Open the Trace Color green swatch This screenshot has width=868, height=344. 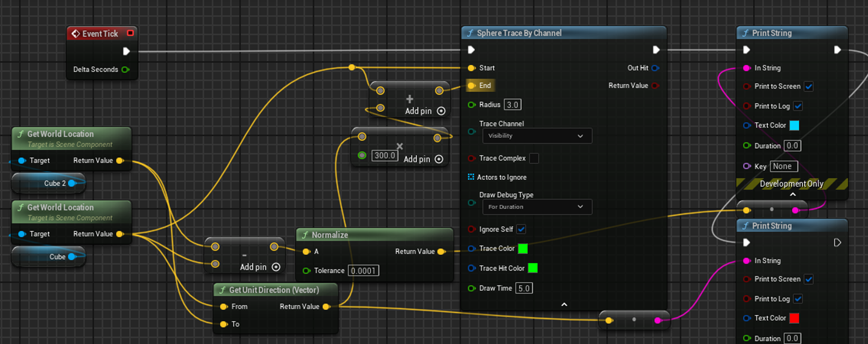[x=523, y=248]
